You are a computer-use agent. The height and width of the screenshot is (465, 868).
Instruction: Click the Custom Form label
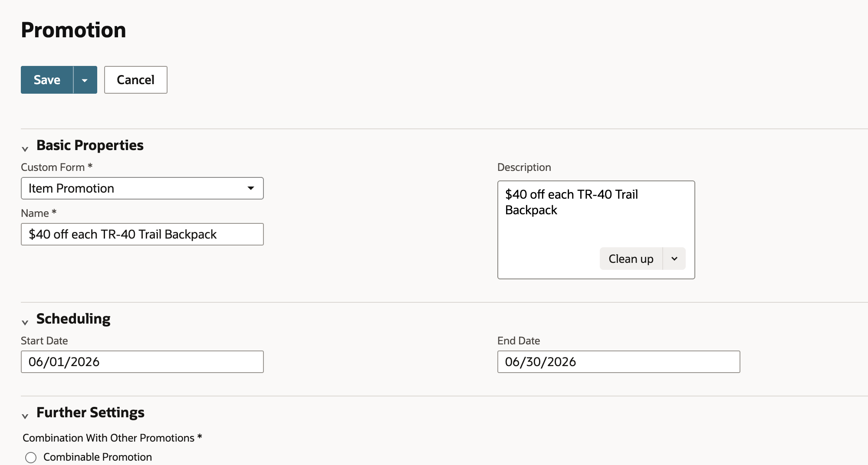point(56,167)
